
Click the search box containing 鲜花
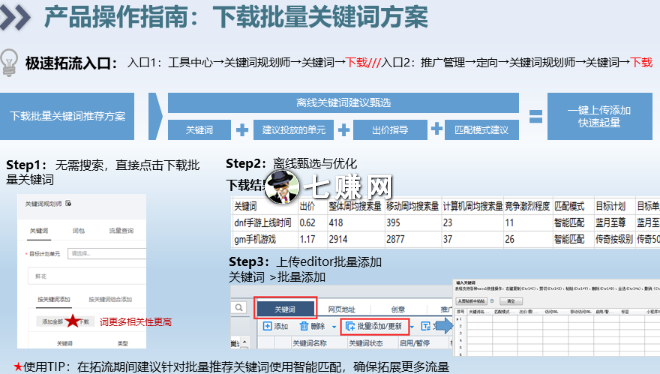88,276
